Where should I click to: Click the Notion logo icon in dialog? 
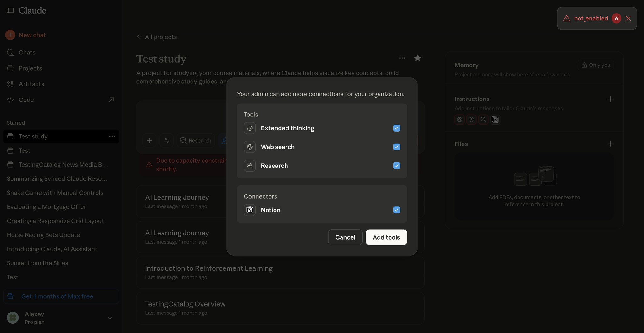click(x=250, y=210)
